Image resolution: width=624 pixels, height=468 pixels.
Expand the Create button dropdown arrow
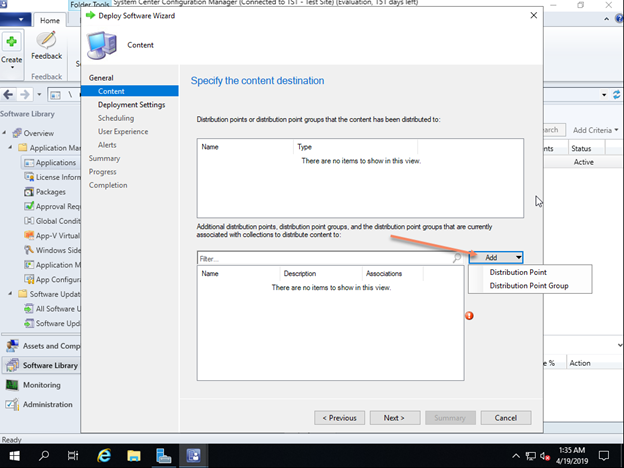(x=12, y=68)
